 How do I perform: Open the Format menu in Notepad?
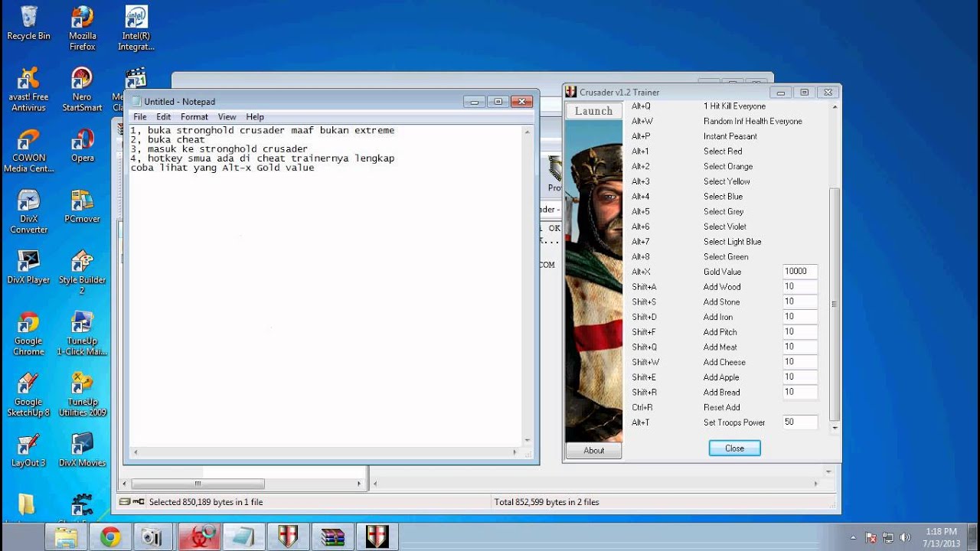point(194,117)
